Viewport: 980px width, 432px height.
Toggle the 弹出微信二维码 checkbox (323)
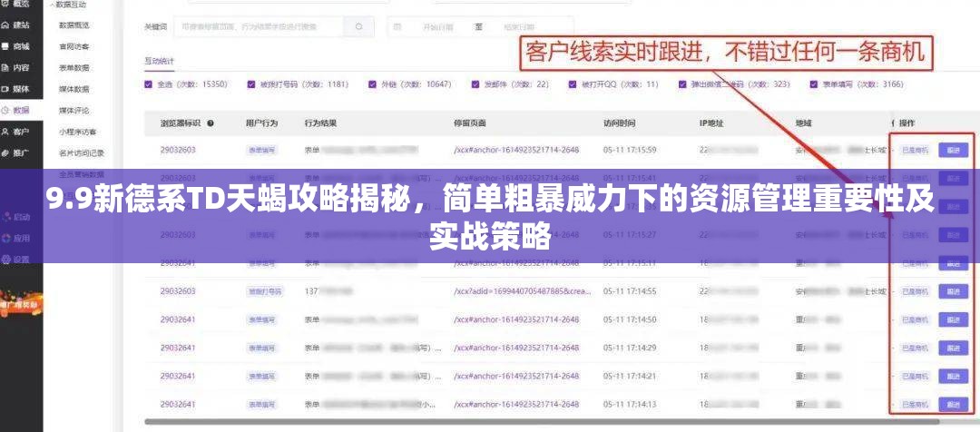click(x=681, y=83)
